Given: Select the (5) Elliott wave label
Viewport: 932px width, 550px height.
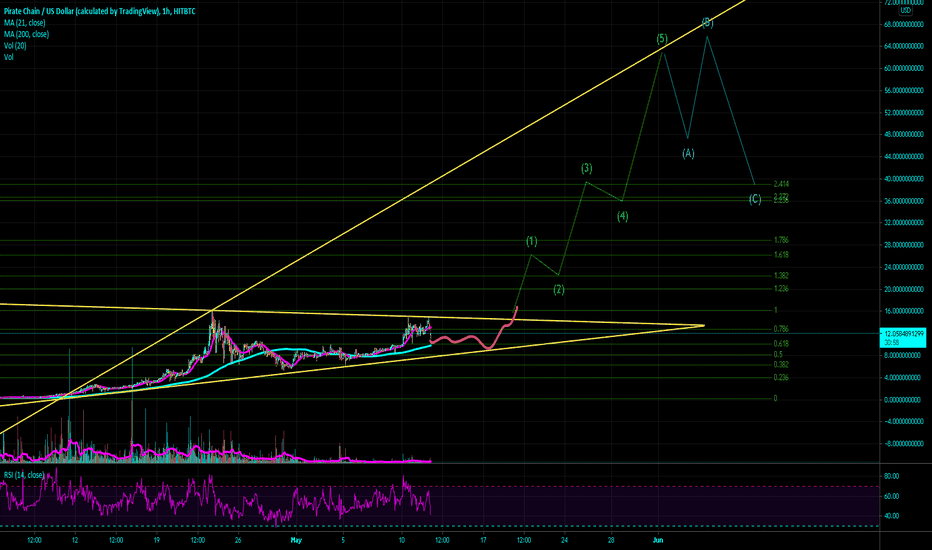Looking at the screenshot, I should pos(662,39).
